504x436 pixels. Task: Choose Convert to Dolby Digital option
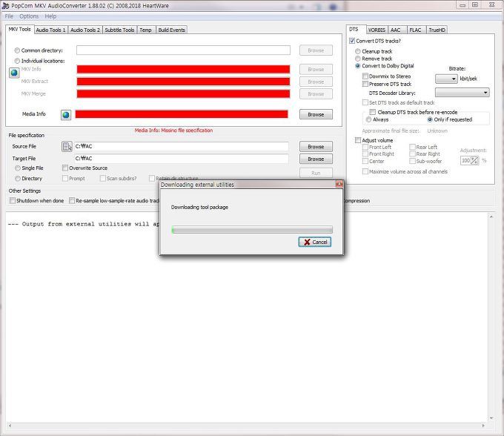358,66
